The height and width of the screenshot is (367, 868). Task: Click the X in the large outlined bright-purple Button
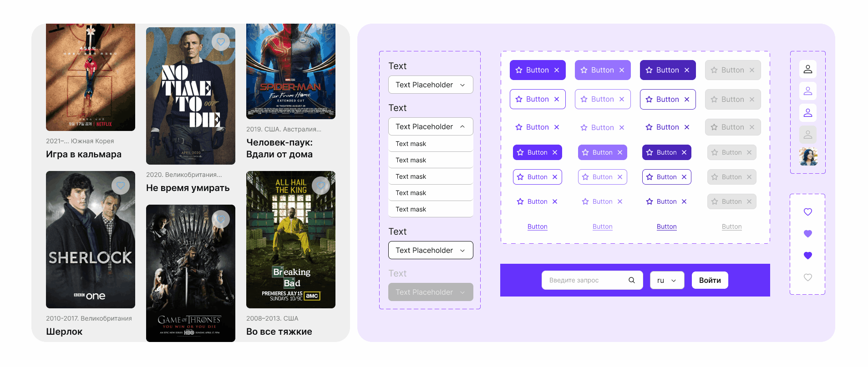pyautogui.click(x=557, y=99)
